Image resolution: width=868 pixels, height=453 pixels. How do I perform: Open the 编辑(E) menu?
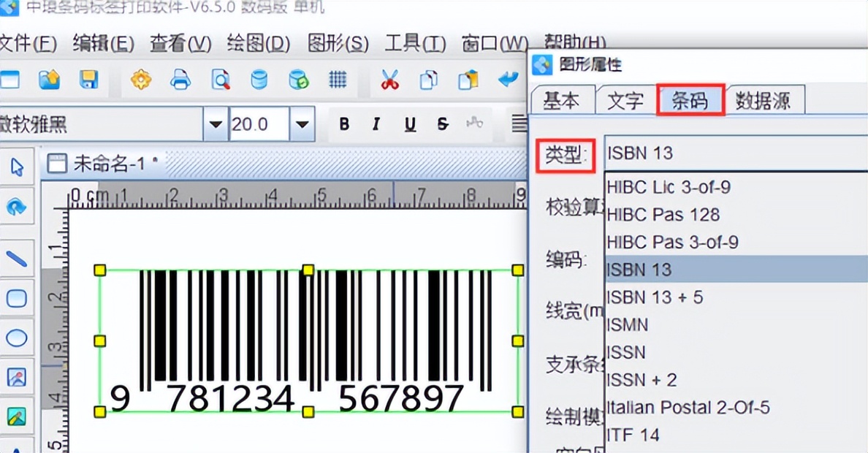click(104, 44)
